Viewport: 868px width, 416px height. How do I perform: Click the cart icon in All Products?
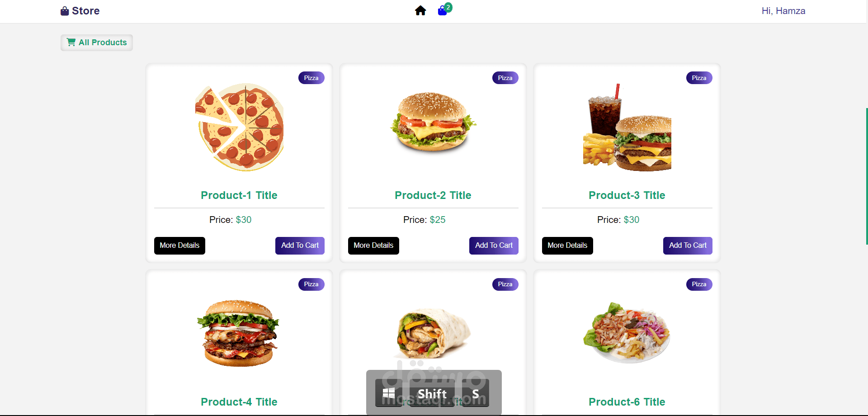tap(71, 42)
